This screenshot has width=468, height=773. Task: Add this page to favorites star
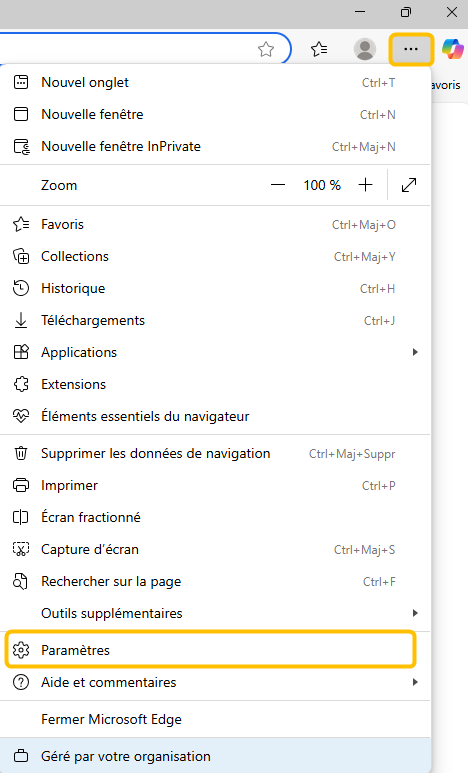click(x=266, y=49)
